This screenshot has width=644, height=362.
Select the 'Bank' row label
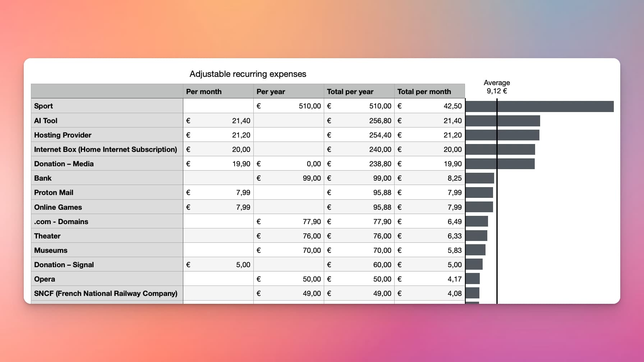[x=107, y=178]
